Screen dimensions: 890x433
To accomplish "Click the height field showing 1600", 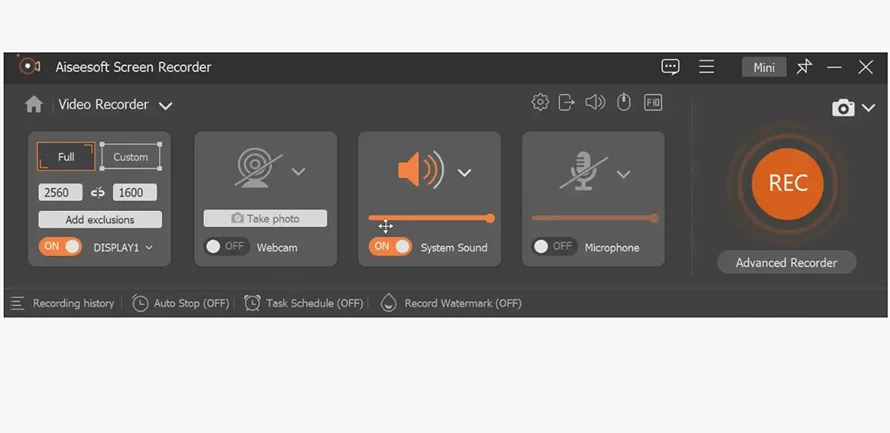I will (x=135, y=192).
